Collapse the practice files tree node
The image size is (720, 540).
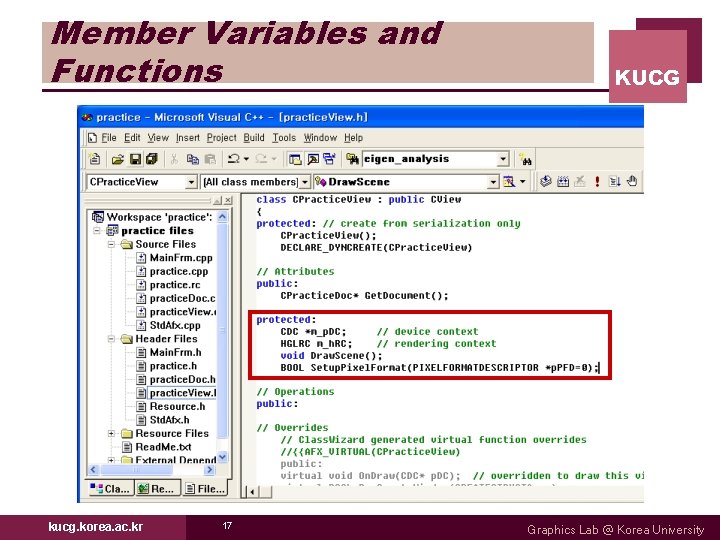click(x=97, y=231)
